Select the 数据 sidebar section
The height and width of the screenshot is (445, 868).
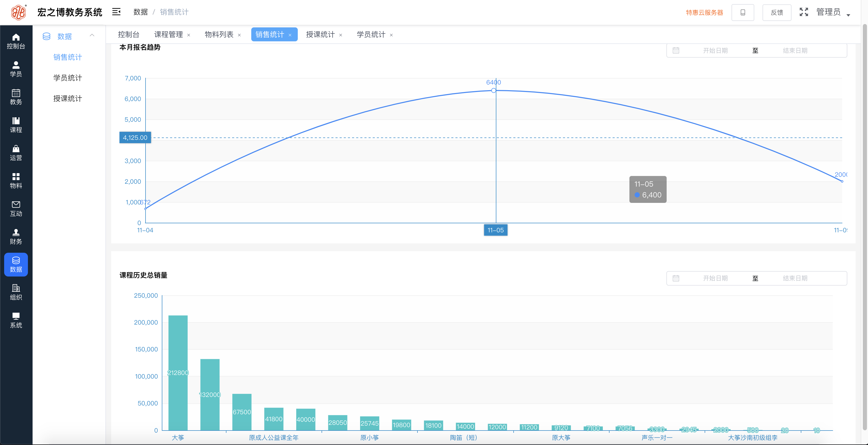tap(16, 265)
